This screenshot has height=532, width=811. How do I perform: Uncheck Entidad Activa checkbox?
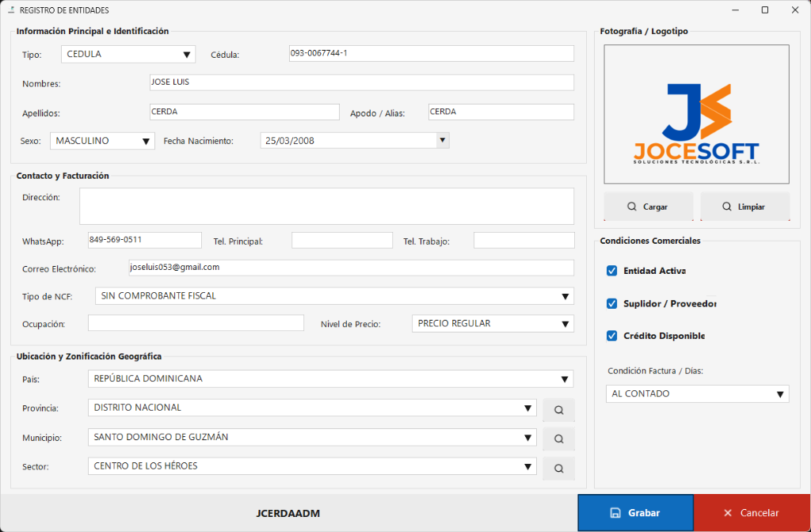[612, 271]
